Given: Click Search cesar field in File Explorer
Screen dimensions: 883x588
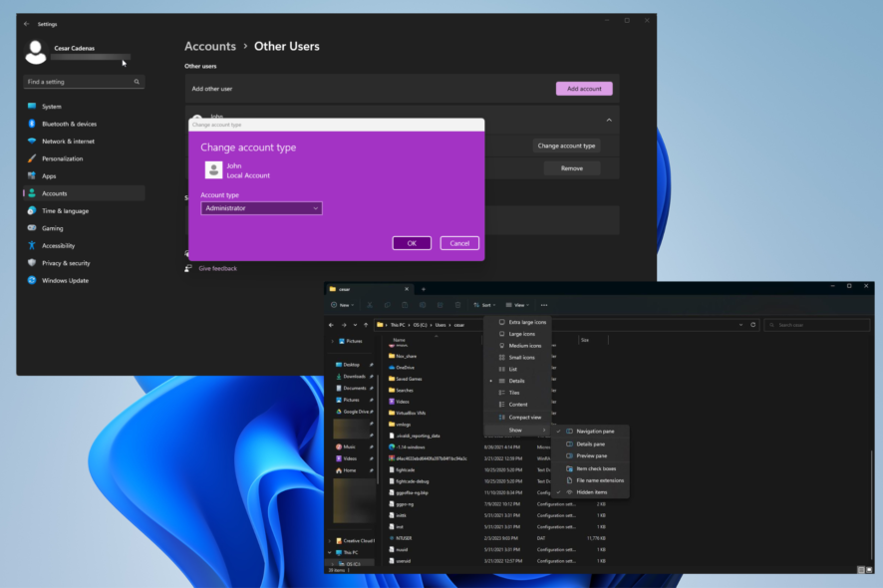Looking at the screenshot, I should click(817, 325).
